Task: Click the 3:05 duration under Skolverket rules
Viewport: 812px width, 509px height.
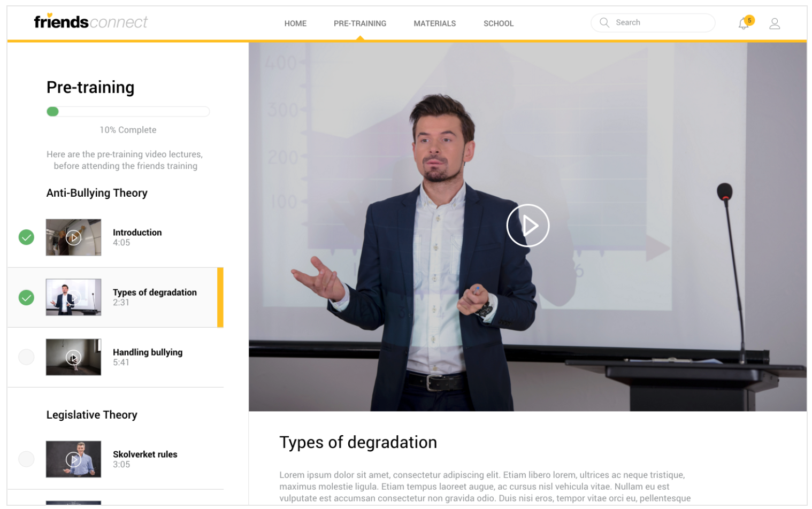Action: point(121,465)
